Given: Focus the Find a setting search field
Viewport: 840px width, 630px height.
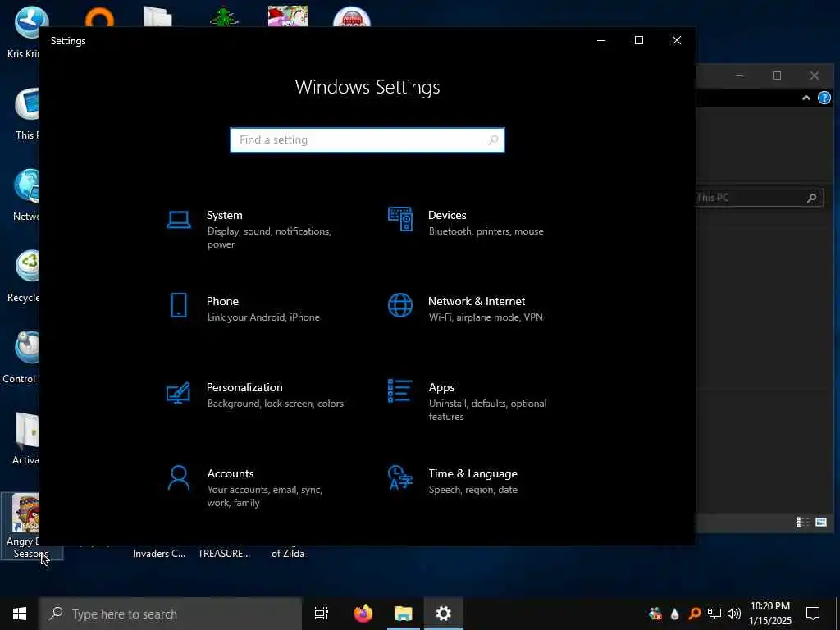Looking at the screenshot, I should pos(367,139).
